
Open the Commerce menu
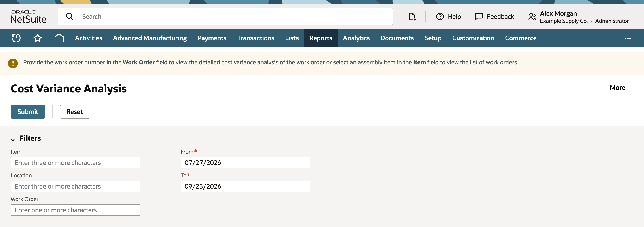click(521, 38)
